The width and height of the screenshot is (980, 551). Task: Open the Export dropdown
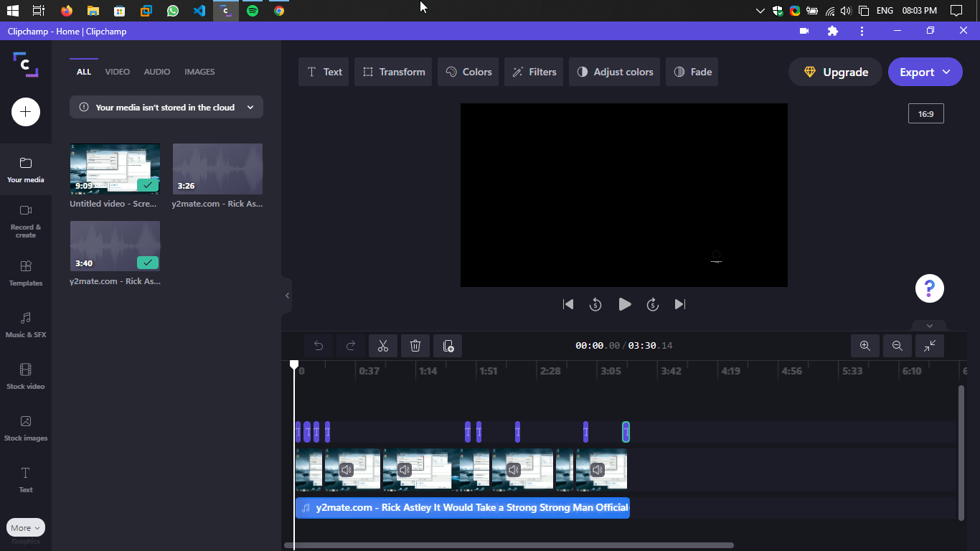click(x=925, y=72)
